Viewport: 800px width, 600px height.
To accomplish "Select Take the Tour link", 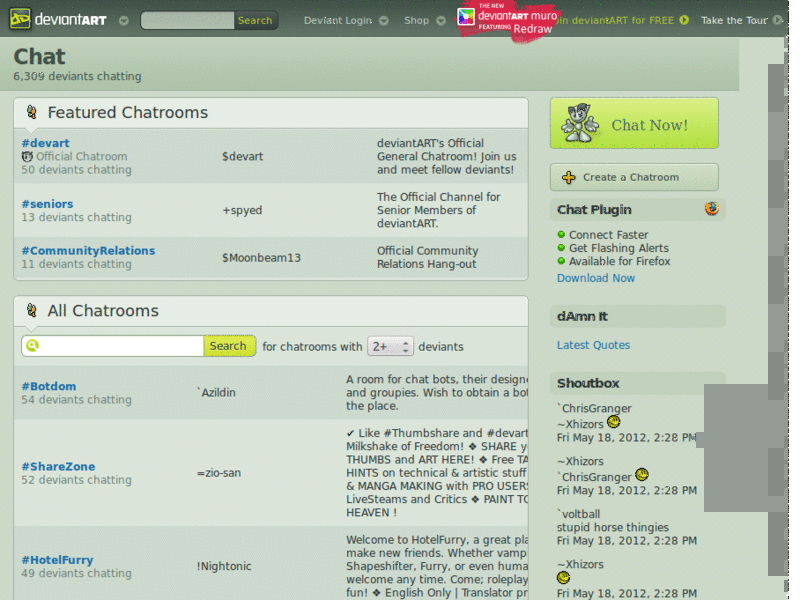I will pos(734,20).
